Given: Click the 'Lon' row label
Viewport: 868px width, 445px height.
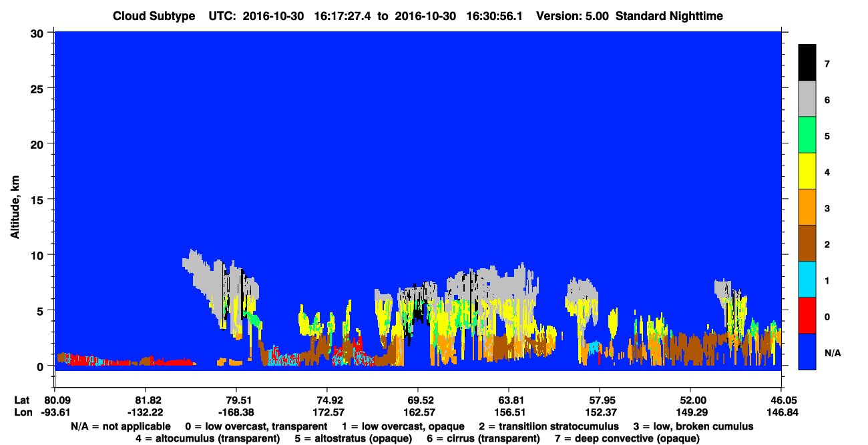Looking at the screenshot, I should 23,412.
